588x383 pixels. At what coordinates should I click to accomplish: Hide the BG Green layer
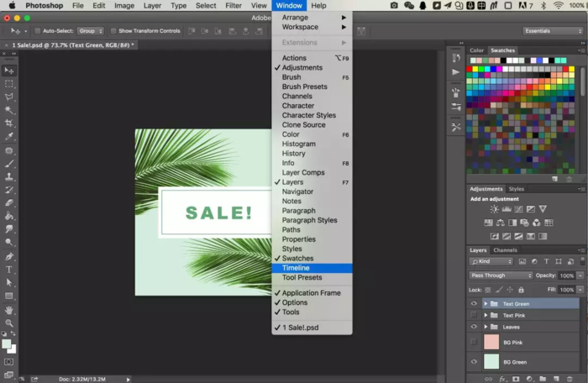coord(474,362)
